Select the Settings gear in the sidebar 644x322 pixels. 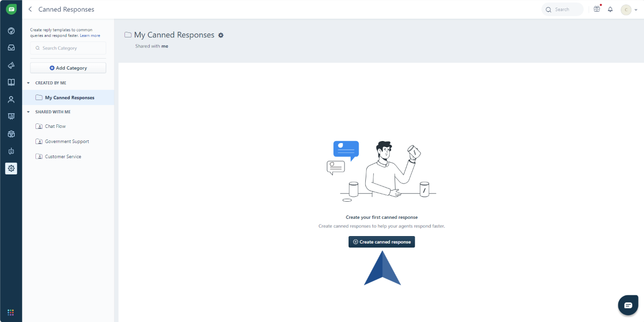pyautogui.click(x=11, y=168)
